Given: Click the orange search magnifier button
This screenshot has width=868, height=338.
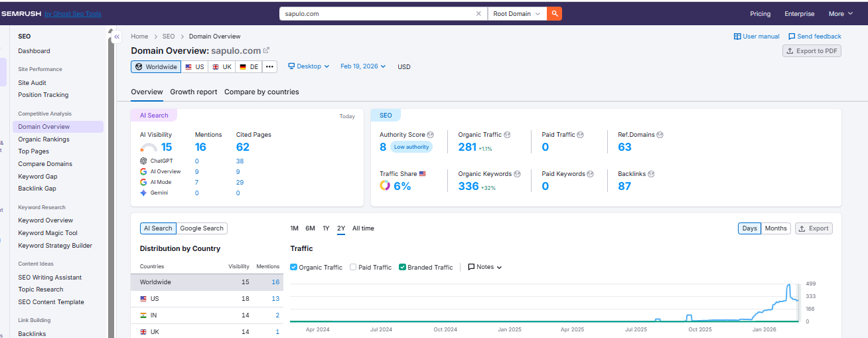Looking at the screenshot, I should [x=554, y=13].
